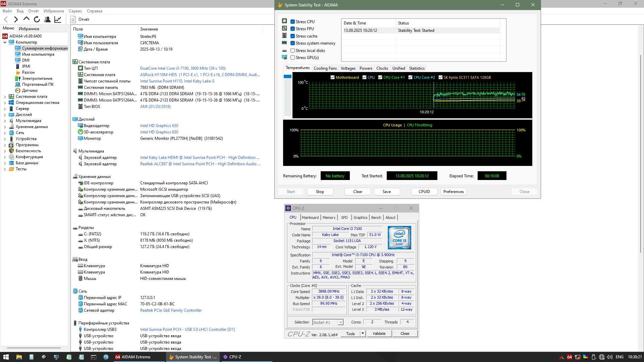This screenshot has height=362, width=644.
Task: Open command prompt icon on taskbar
Action: pos(94,357)
